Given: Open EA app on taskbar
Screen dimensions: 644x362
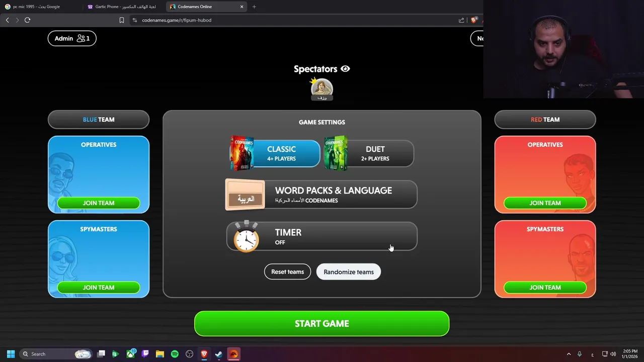Looking at the screenshot, I should pyautogui.click(x=233, y=354).
